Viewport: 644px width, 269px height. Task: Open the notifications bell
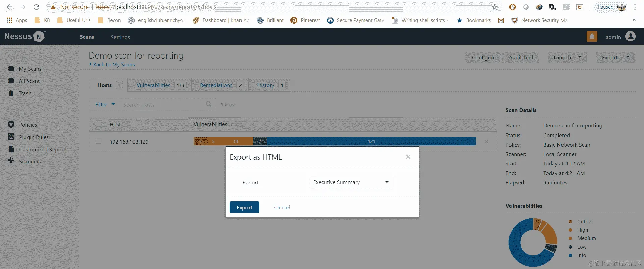click(x=592, y=36)
